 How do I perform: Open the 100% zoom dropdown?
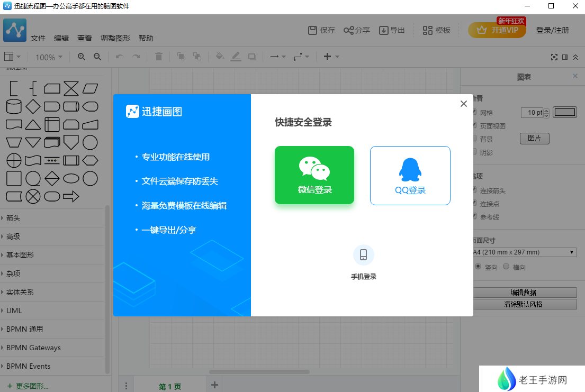[x=49, y=57]
